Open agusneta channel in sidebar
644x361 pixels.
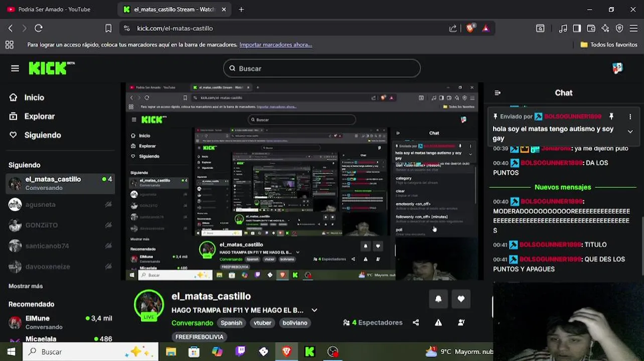[60, 205]
